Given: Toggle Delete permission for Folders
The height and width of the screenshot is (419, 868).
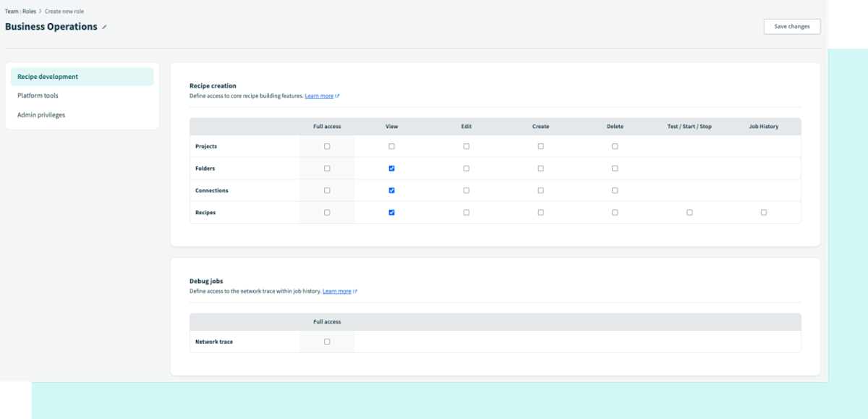Looking at the screenshot, I should pyautogui.click(x=615, y=168).
